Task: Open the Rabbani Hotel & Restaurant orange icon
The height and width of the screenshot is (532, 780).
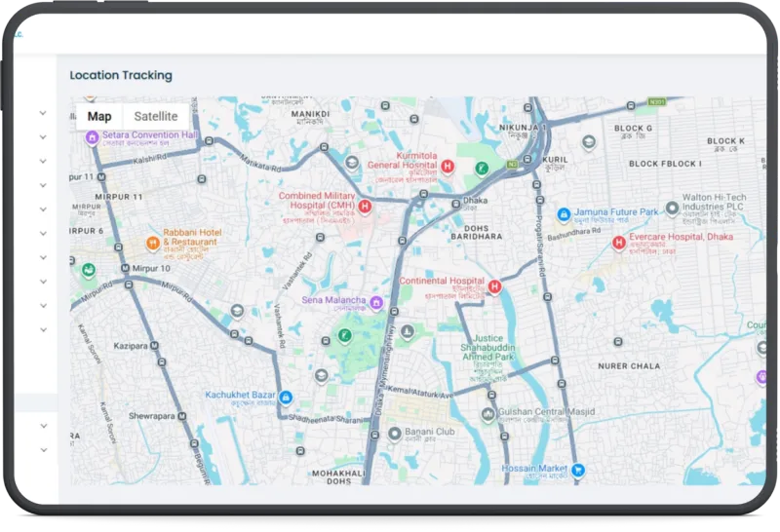Action: [x=153, y=244]
